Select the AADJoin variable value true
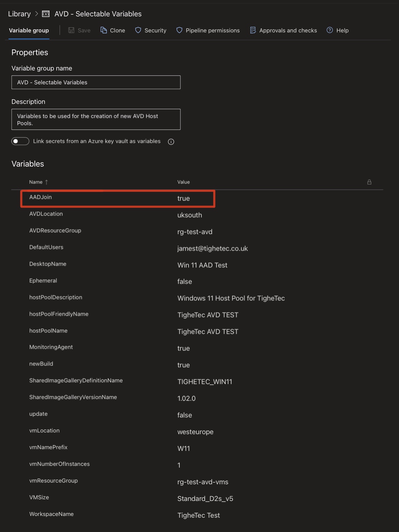 183,198
